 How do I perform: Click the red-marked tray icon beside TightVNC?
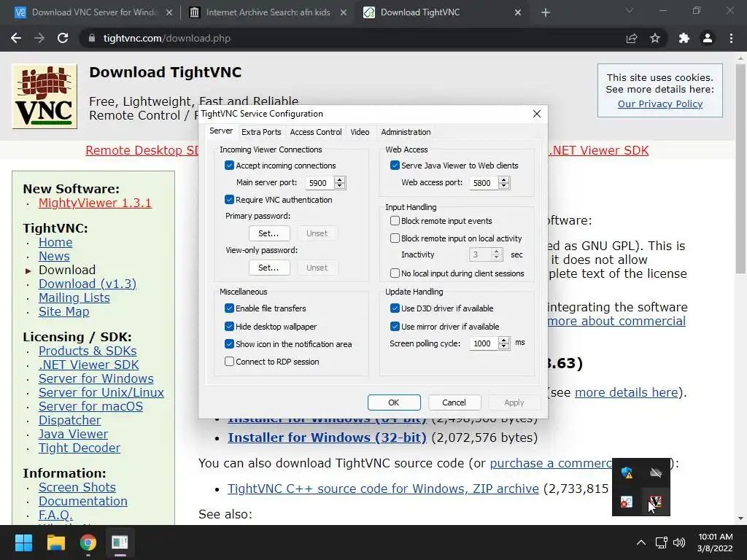(x=627, y=502)
